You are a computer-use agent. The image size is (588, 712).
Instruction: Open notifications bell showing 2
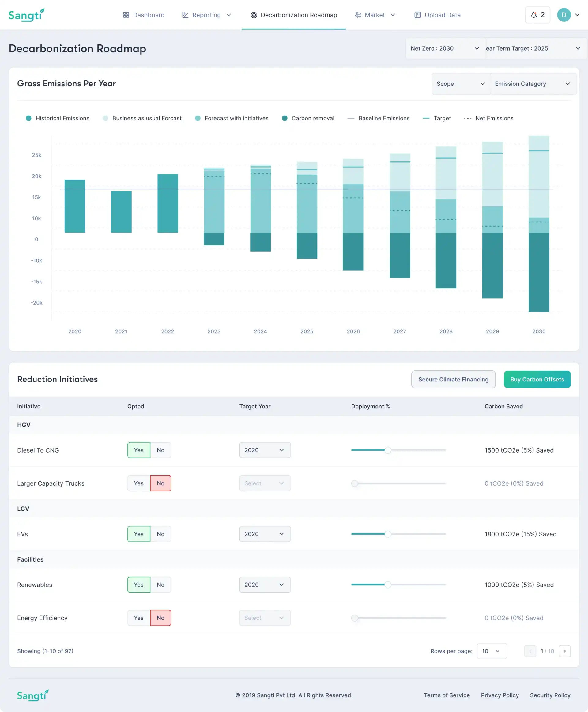537,15
